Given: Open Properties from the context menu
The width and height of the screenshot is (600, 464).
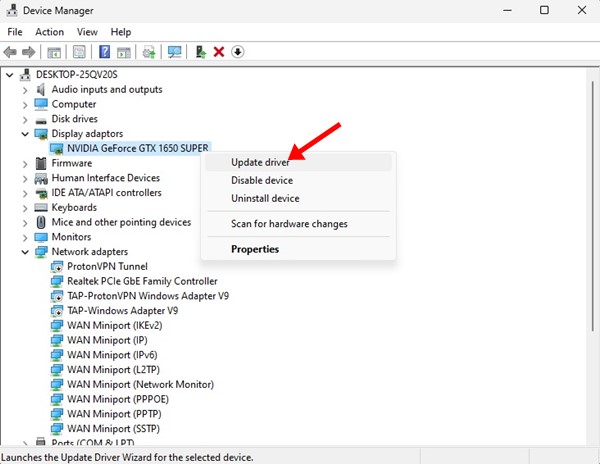Looking at the screenshot, I should 255,249.
